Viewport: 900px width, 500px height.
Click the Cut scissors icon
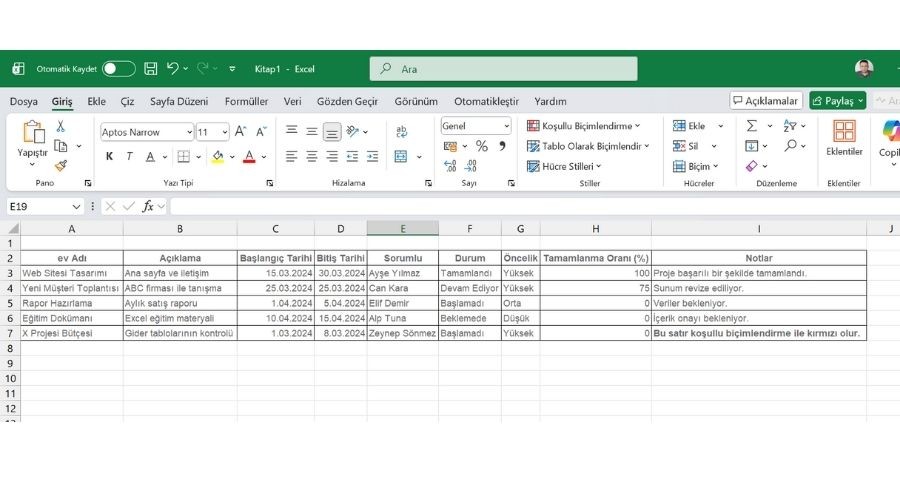[x=61, y=127]
